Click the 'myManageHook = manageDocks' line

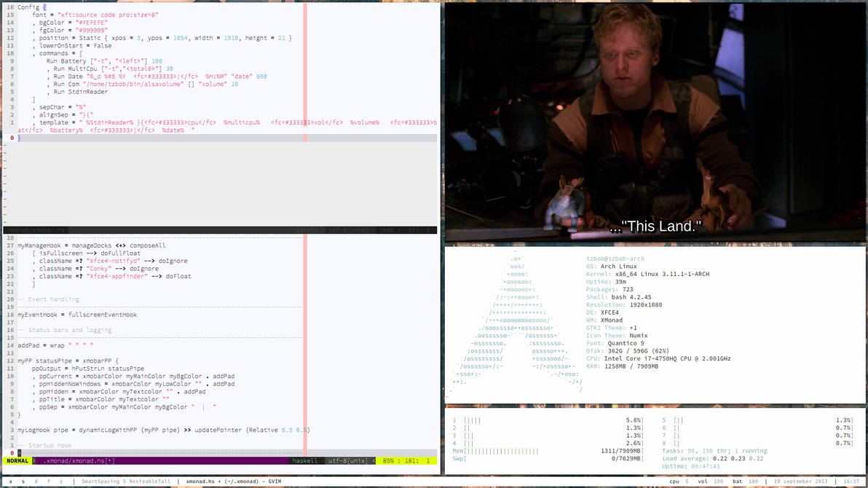pyautogui.click(x=91, y=245)
